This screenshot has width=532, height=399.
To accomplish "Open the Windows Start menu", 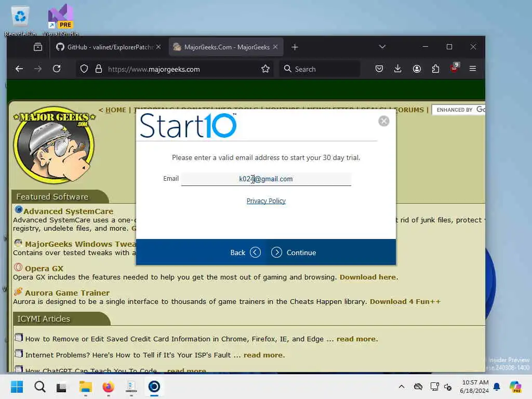I will (17, 387).
